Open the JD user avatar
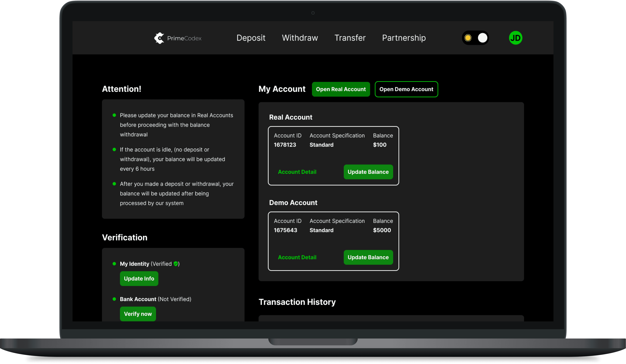 coord(515,38)
